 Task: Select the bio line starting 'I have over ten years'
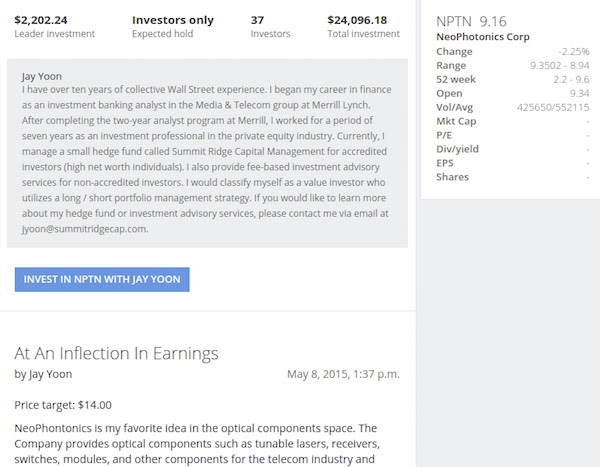pyautogui.click(x=207, y=90)
